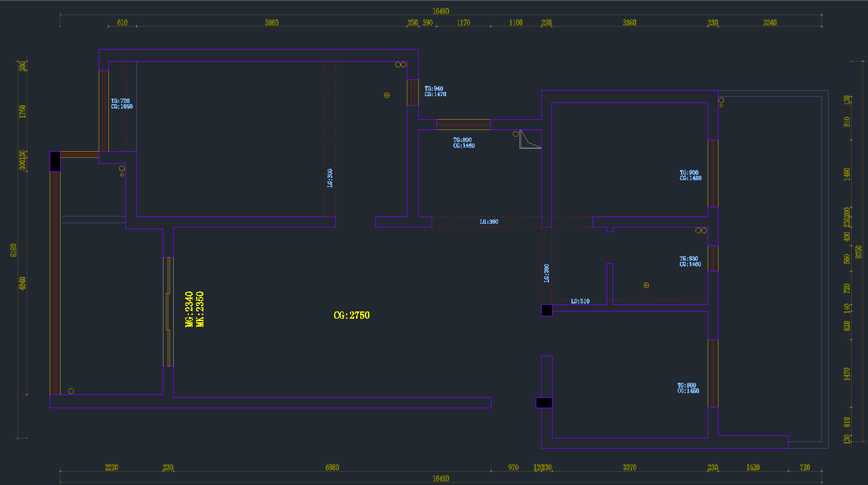868x485 pixels.
Task: Click the MG:2340 vertical label
Action: click(189, 309)
